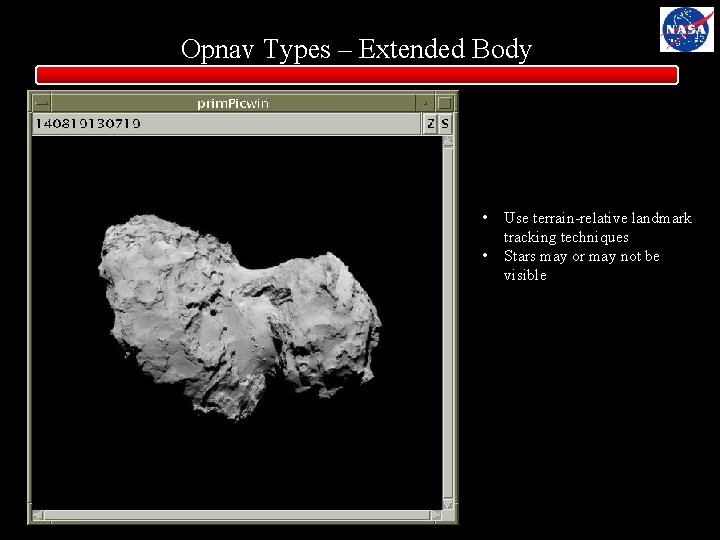Screen dimensions: 720x540
Task: Click the NASA logo
Action: (x=686, y=29)
